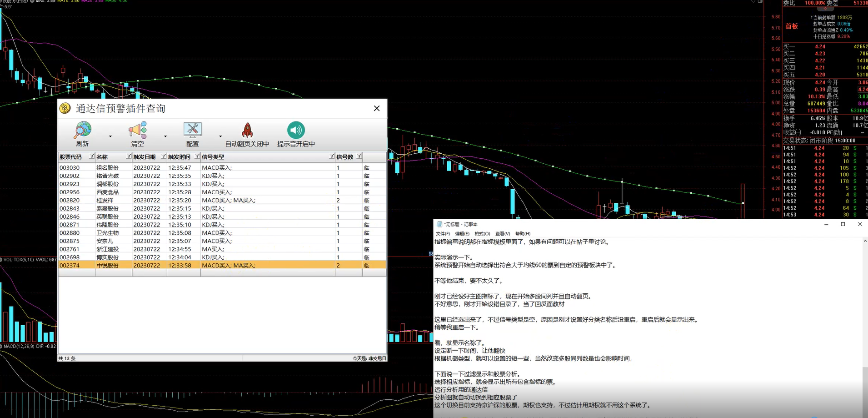Open filter on 信号数 column header
This screenshot has width=868, height=418.
359,156
